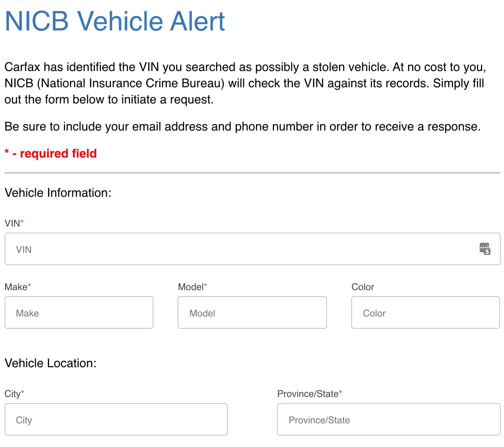The width and height of the screenshot is (504, 447).
Task: Click the Vehicle Information section heading
Action: 58,193
